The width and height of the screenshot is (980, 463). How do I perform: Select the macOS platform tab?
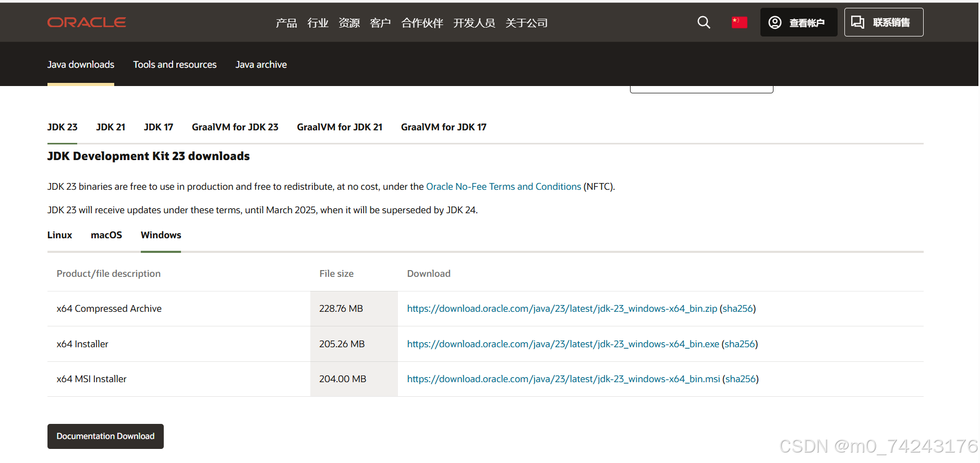tap(106, 235)
